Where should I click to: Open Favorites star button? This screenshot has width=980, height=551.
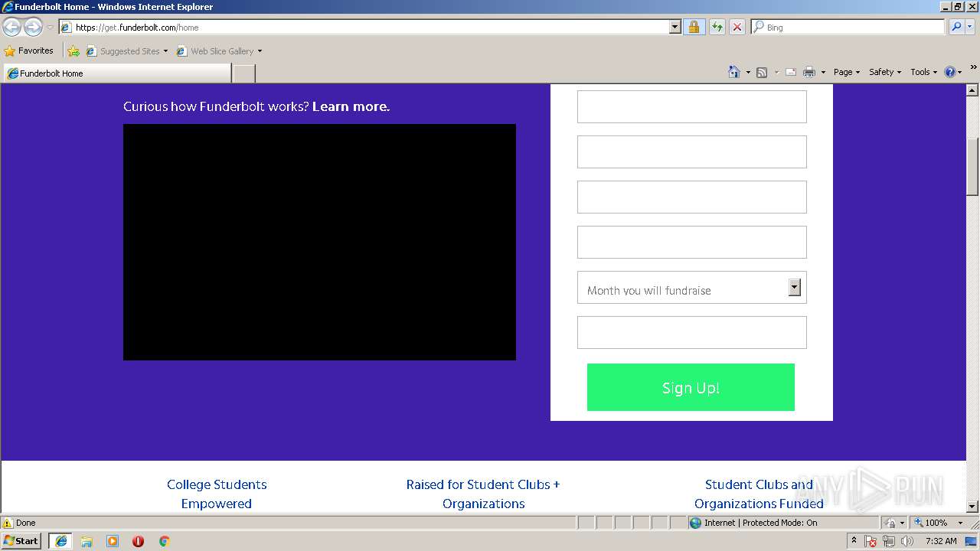29,51
